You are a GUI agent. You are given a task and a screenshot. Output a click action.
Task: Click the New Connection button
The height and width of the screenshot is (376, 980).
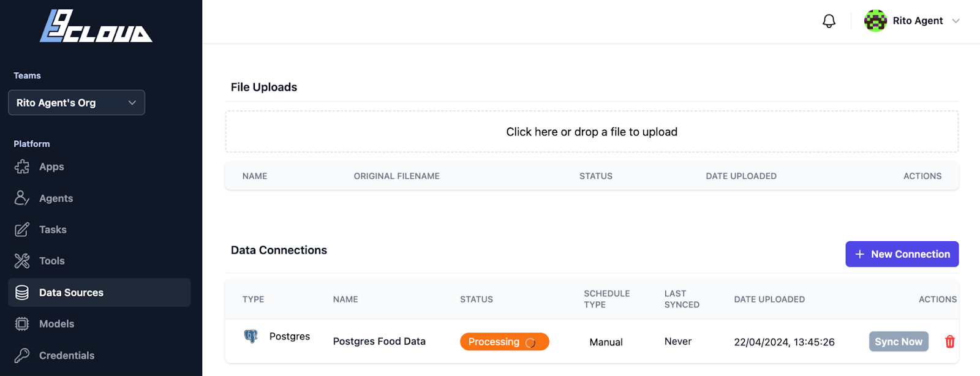click(902, 254)
